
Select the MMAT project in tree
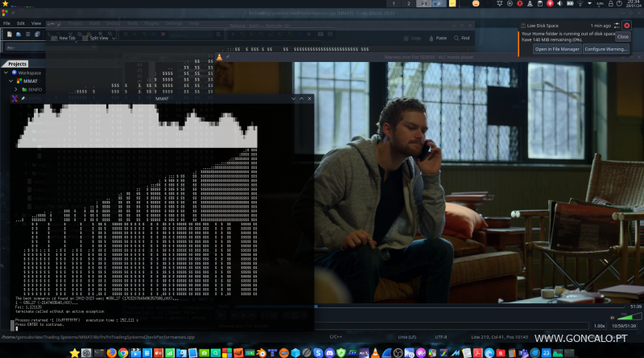(x=31, y=81)
